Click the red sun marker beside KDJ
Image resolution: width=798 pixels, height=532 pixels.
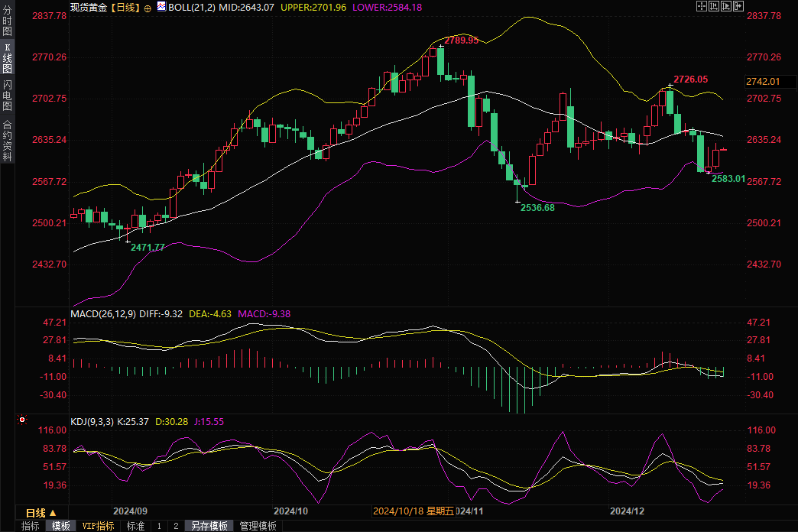click(x=22, y=420)
